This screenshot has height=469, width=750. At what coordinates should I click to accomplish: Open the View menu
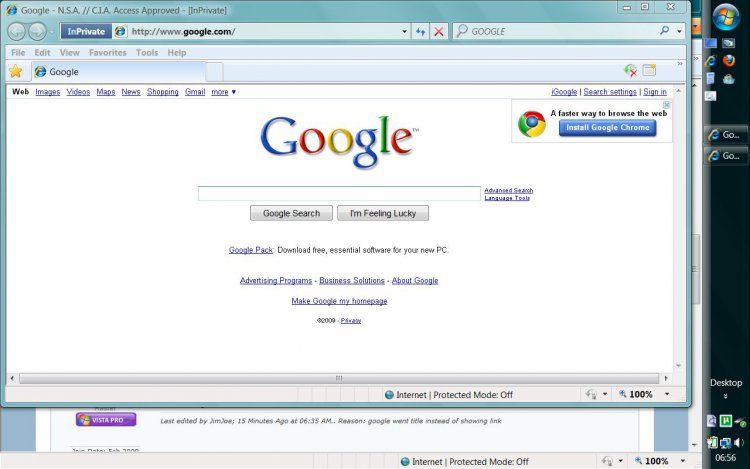[69, 53]
